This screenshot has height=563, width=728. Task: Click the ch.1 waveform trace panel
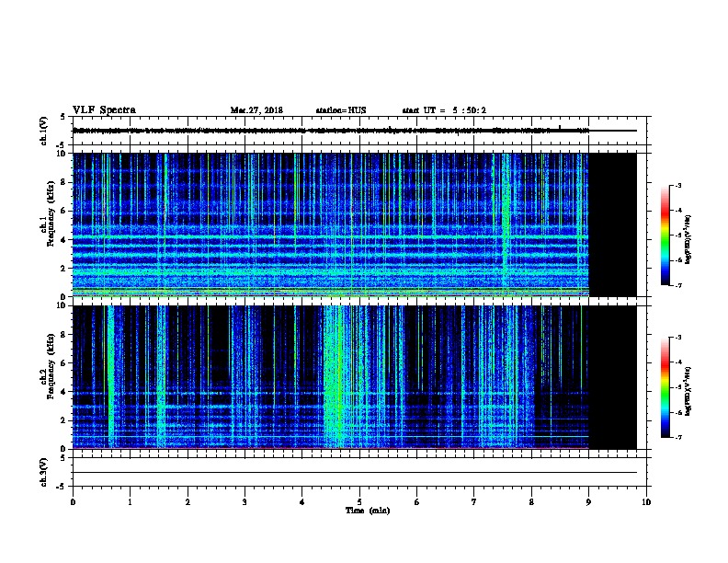tap(359, 131)
